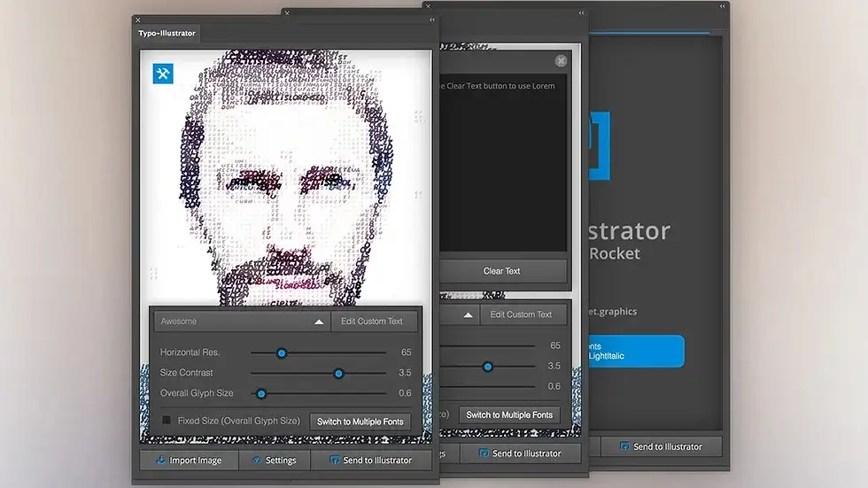The height and width of the screenshot is (488, 868).
Task: Click Send to Illustrator in front panel
Action: coord(370,461)
